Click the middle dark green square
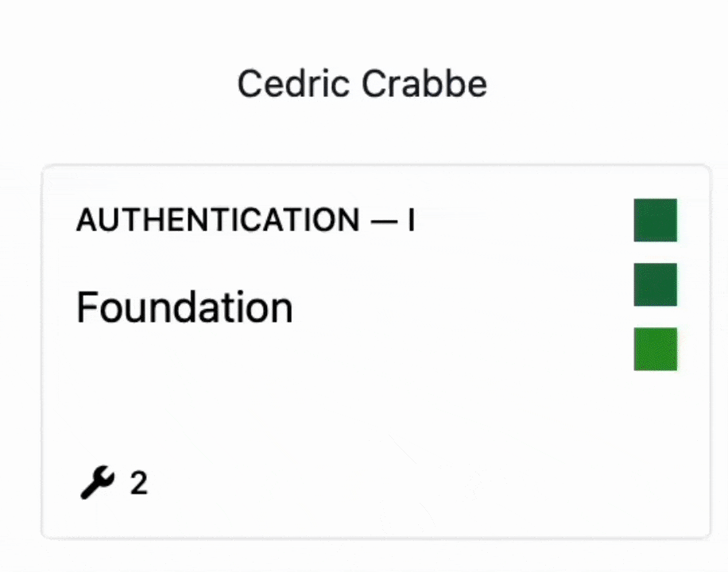The height and width of the screenshot is (572, 728). [x=655, y=284]
